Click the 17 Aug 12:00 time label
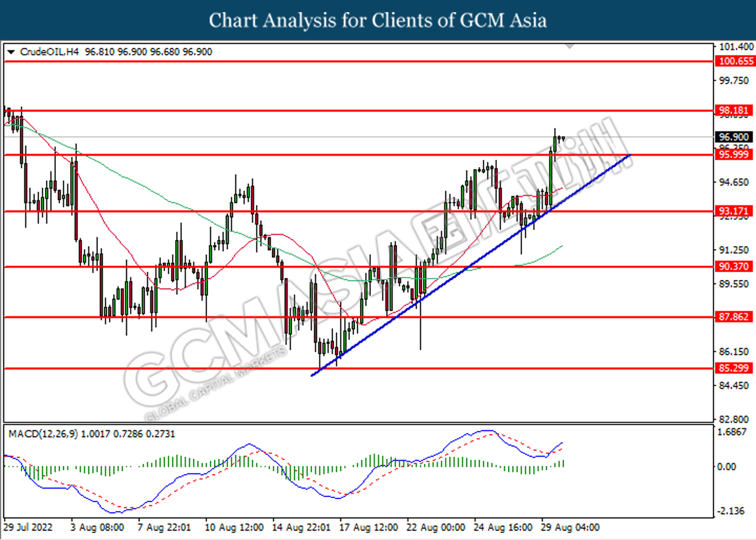The image size is (756, 540). point(368,527)
